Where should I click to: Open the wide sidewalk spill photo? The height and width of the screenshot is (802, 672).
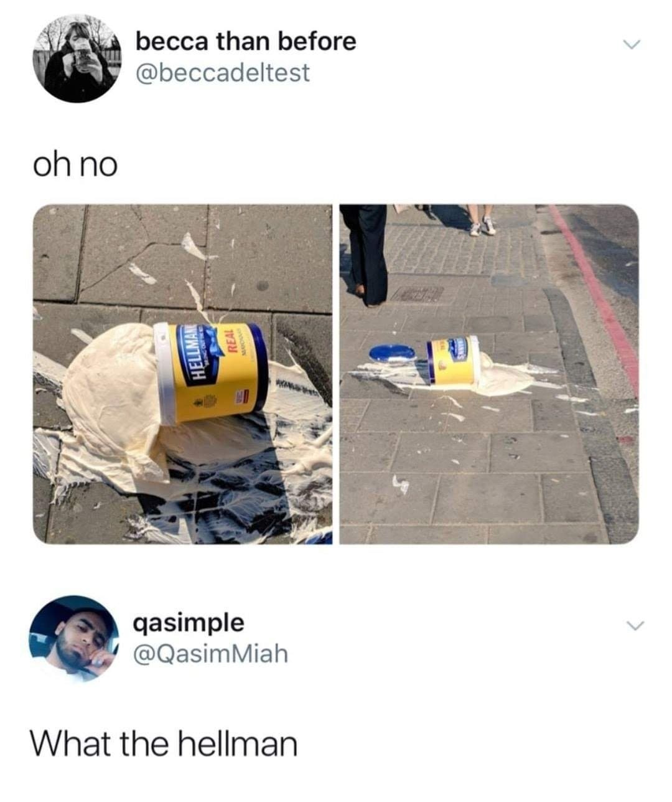tap(489, 374)
